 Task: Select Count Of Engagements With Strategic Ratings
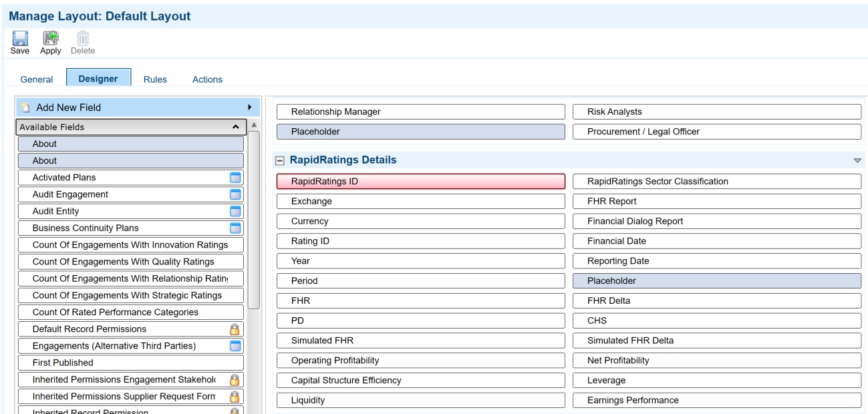[131, 295]
